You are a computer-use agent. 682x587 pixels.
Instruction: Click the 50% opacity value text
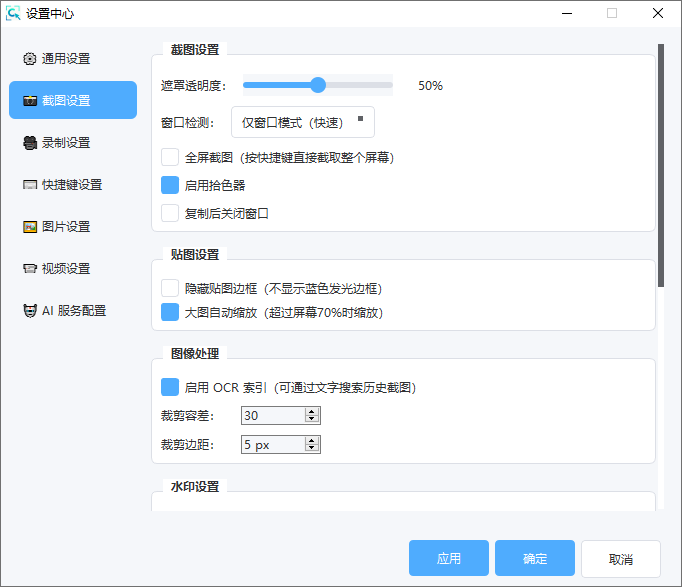click(x=431, y=86)
